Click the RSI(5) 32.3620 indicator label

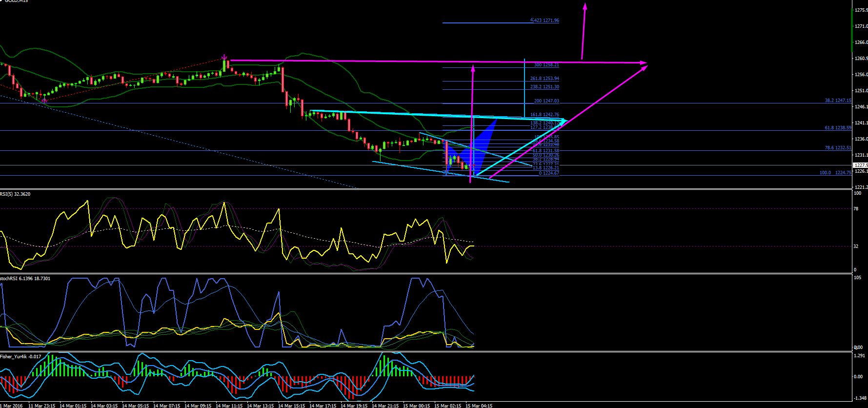(15, 194)
